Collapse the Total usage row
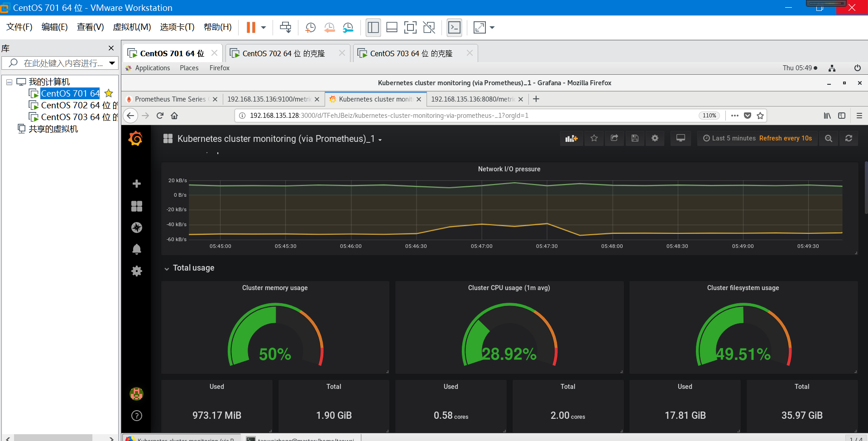868x441 pixels. coord(167,268)
